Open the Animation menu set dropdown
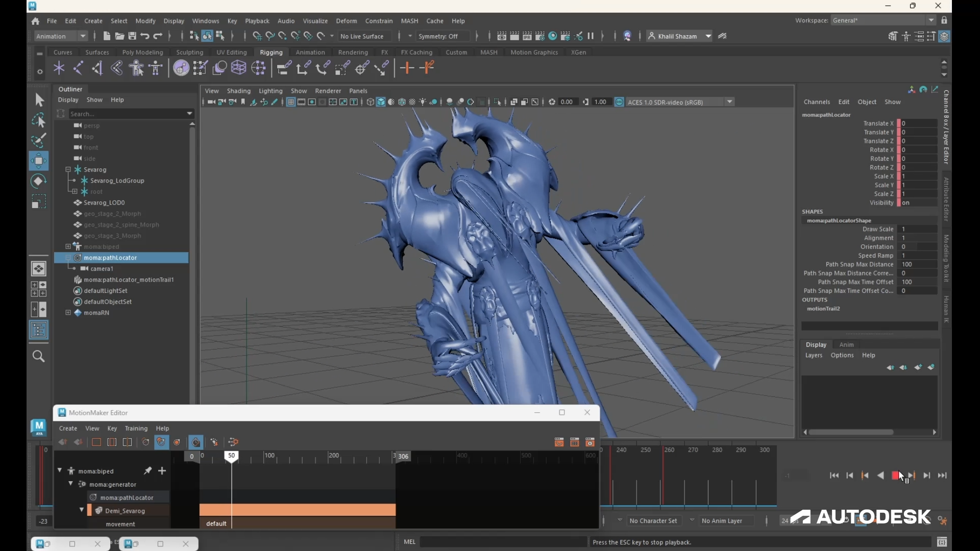The image size is (980, 551). tap(61, 36)
